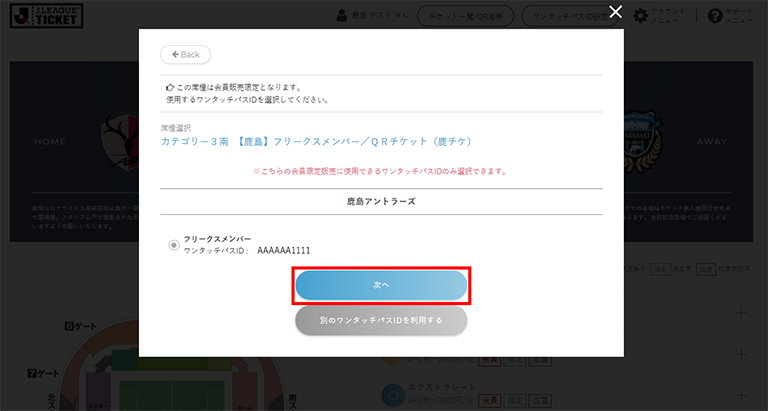
Task: Click the user profile icon in header
Action: pos(341,16)
